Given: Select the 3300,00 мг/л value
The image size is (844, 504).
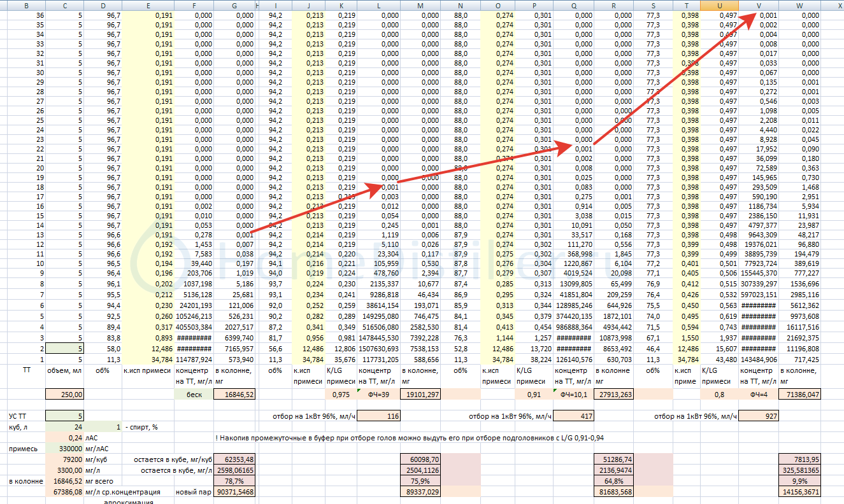Looking at the screenshot, I should point(65,470).
